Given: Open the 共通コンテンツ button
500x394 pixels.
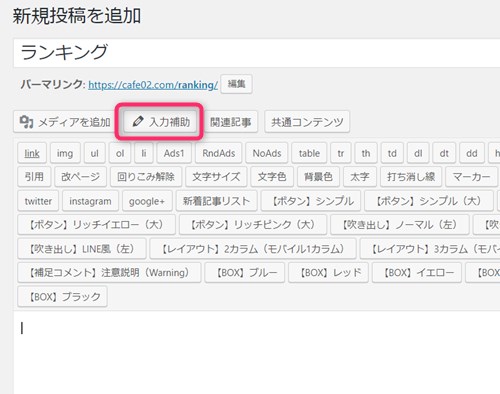Looking at the screenshot, I should pos(307,122).
